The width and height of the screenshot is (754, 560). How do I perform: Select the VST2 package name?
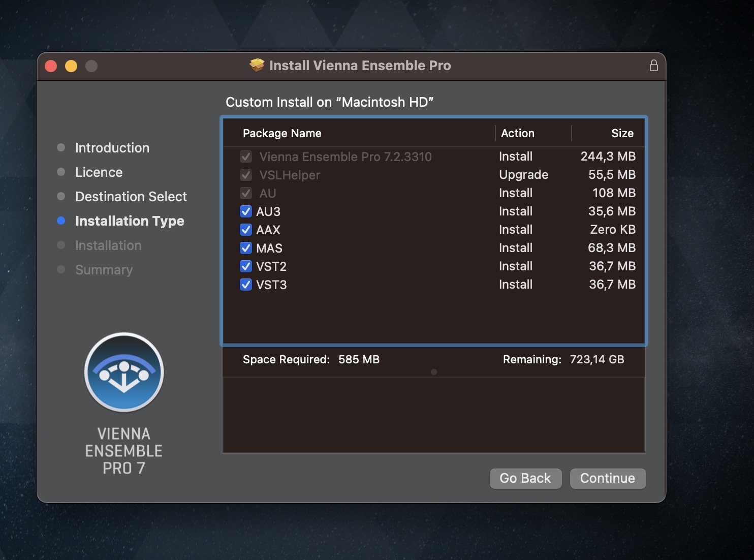point(271,266)
